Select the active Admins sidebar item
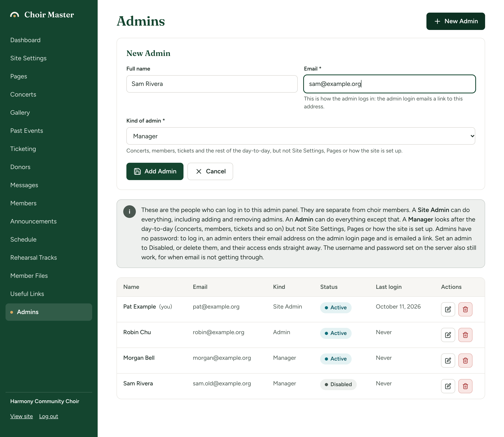 [49, 312]
